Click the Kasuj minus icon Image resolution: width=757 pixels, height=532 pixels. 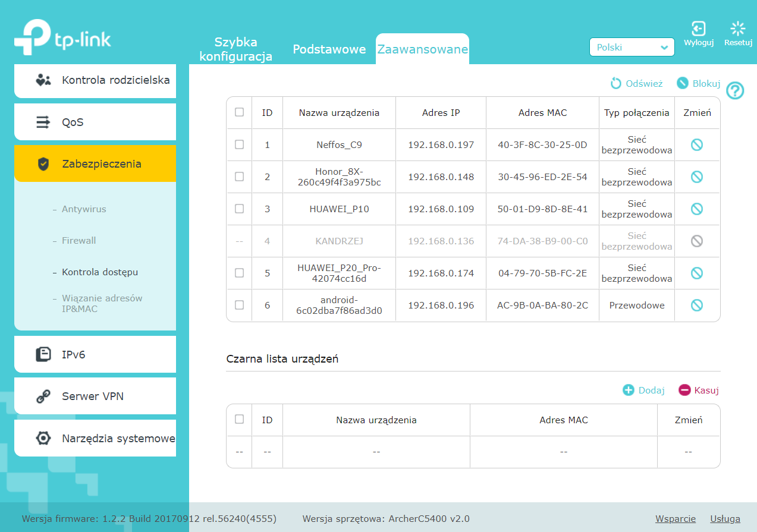684,390
